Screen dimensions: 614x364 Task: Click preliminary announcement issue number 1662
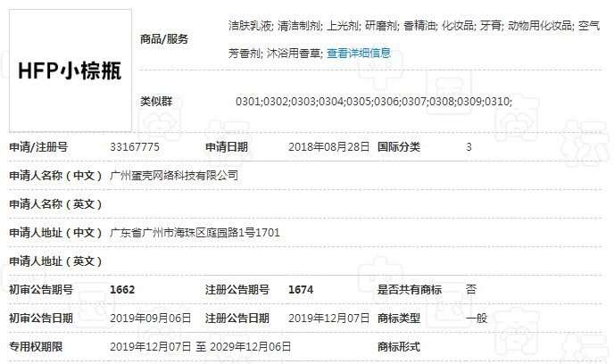122,290
